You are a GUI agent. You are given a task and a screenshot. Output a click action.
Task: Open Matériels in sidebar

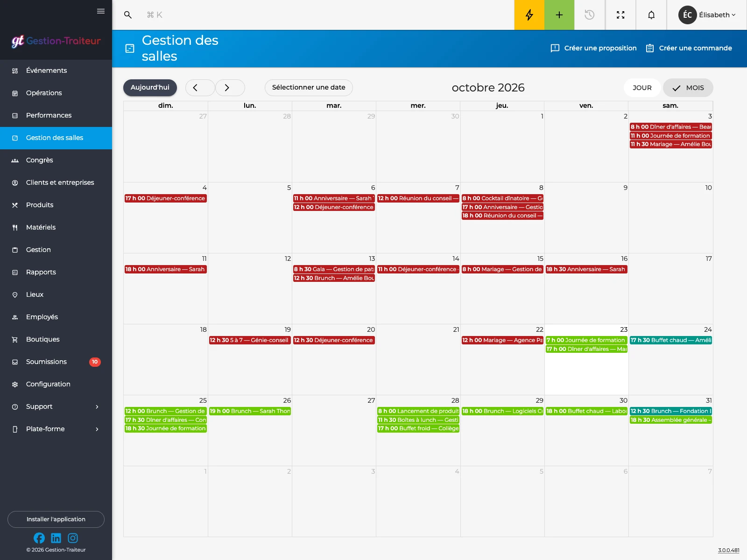tap(56, 227)
